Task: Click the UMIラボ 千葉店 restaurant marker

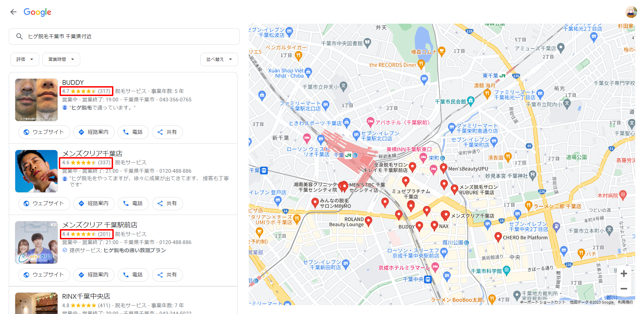Action: click(x=297, y=219)
